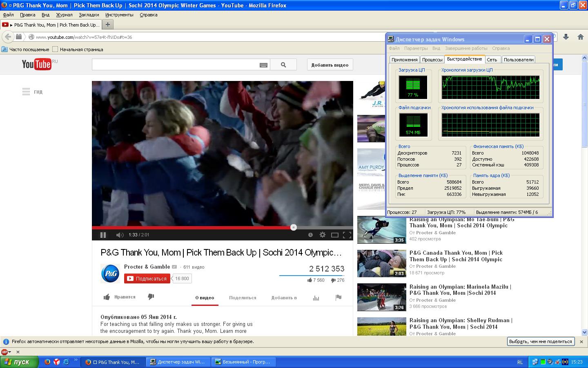Image resolution: width=588 pixels, height=368 pixels.
Task: Open the Журнал menu in Firefox
Action: point(64,15)
